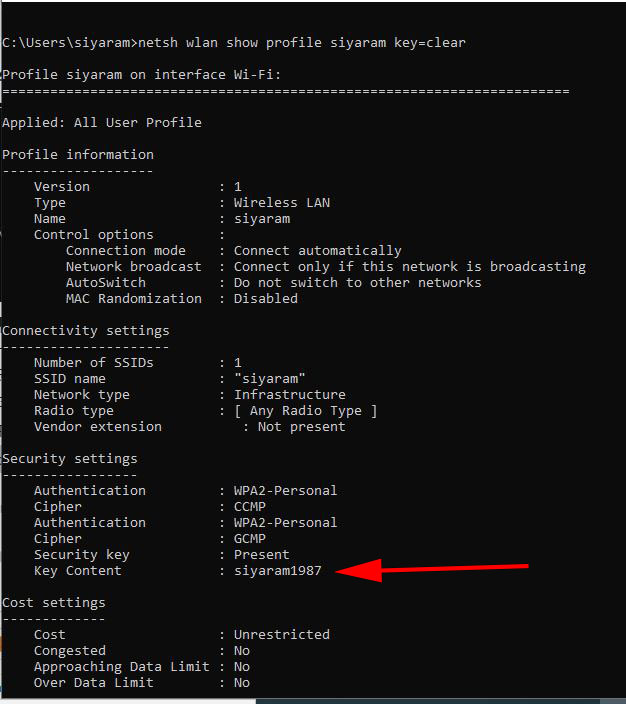Click the CCMP cipher value
Image resolution: width=626 pixels, height=704 pixels.
tap(250, 507)
